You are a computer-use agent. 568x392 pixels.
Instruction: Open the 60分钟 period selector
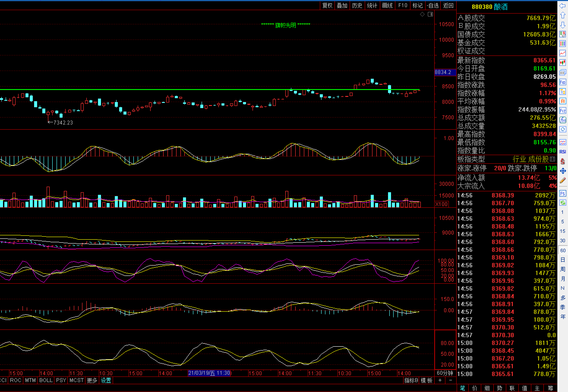point(445,373)
